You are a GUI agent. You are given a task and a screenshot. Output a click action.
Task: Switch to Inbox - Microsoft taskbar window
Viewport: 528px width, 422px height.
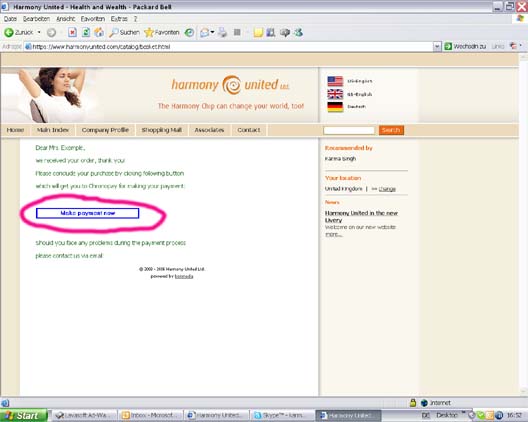click(151, 416)
